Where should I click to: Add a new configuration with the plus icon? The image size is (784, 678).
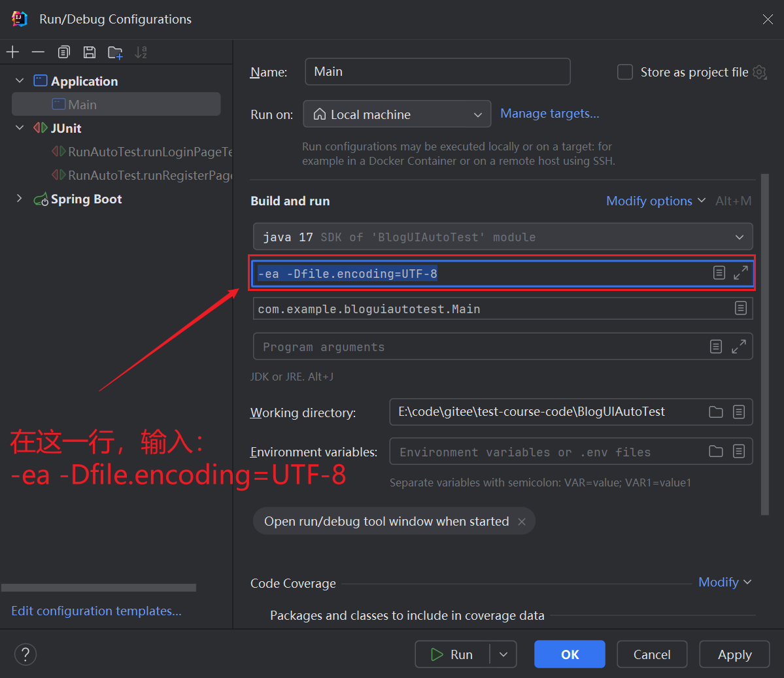[12, 52]
